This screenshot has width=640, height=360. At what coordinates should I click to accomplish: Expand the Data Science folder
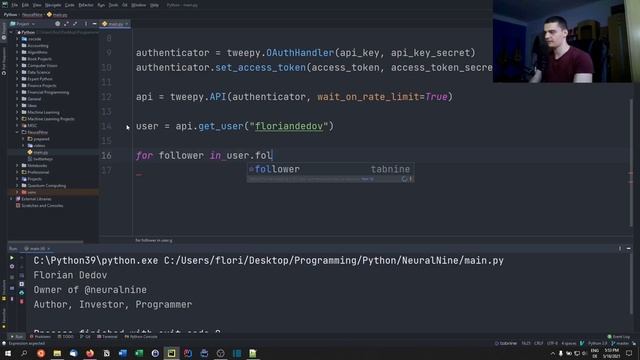[x=17, y=72]
